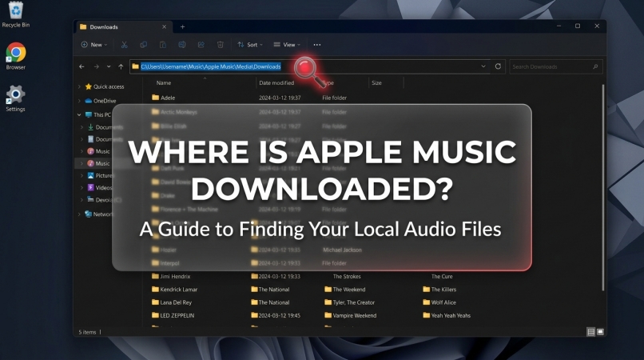Open the New dropdown menu
This screenshot has width=644, height=360.
[x=94, y=45]
